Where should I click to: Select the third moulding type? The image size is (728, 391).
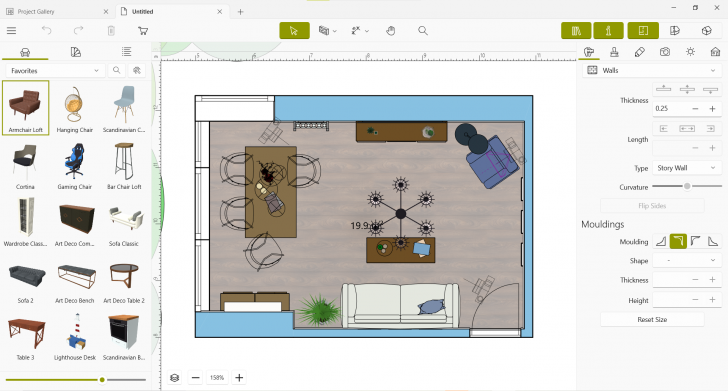click(695, 241)
